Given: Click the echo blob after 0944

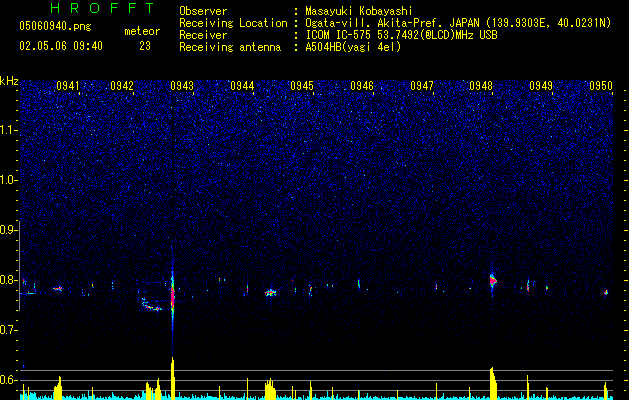Looking at the screenshot, I should click(271, 293).
